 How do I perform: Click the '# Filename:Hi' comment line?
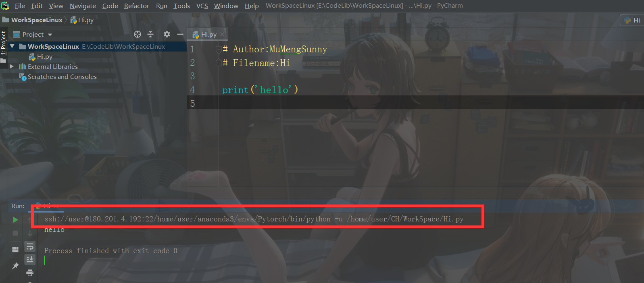click(x=256, y=63)
